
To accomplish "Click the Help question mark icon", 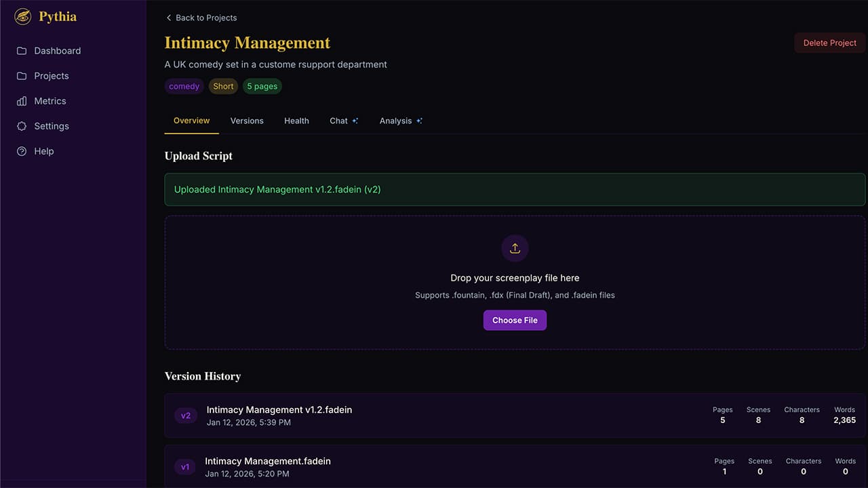I will tap(22, 151).
